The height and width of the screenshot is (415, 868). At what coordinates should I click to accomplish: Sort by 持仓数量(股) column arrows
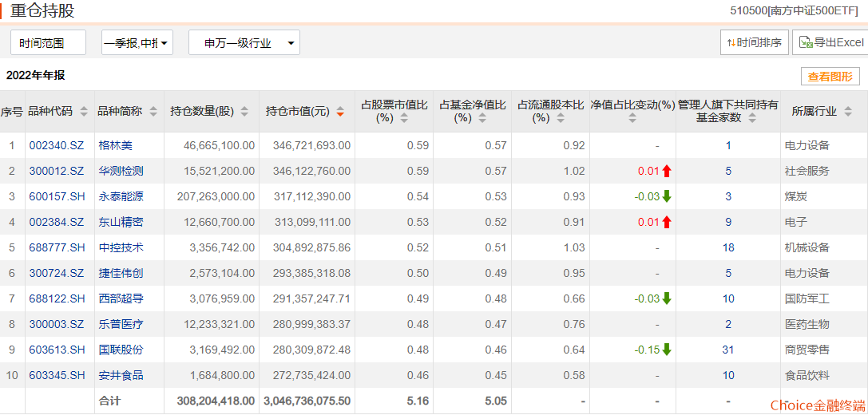point(244,111)
